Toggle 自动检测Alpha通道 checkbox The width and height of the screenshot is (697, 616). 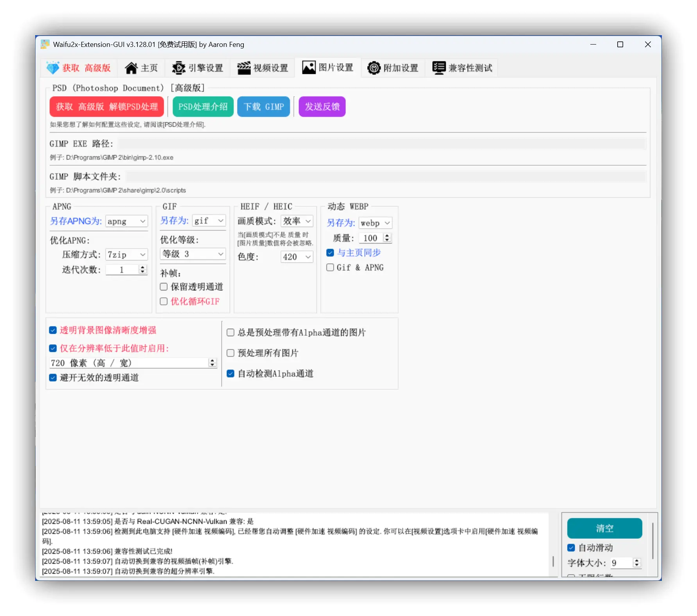tap(231, 374)
